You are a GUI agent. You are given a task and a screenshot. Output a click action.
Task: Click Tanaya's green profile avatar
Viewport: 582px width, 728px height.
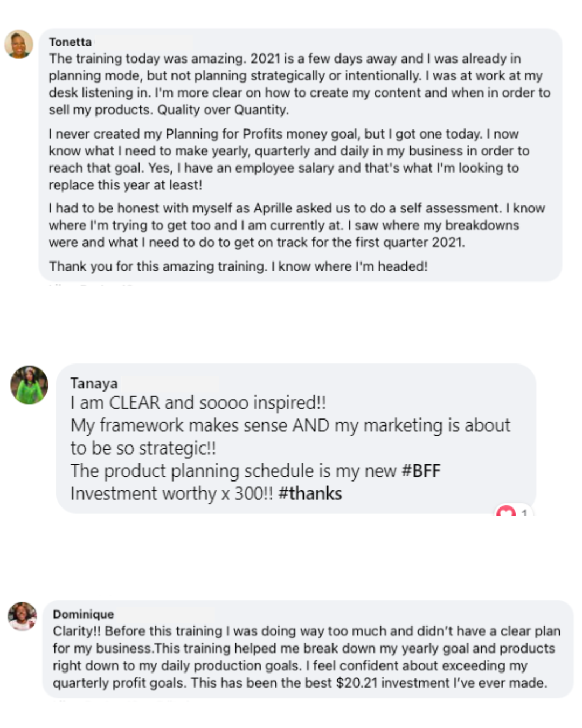[30, 385]
